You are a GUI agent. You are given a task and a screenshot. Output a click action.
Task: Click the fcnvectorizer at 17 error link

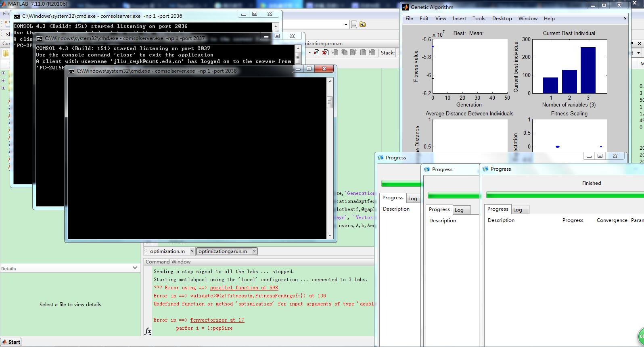217,320
